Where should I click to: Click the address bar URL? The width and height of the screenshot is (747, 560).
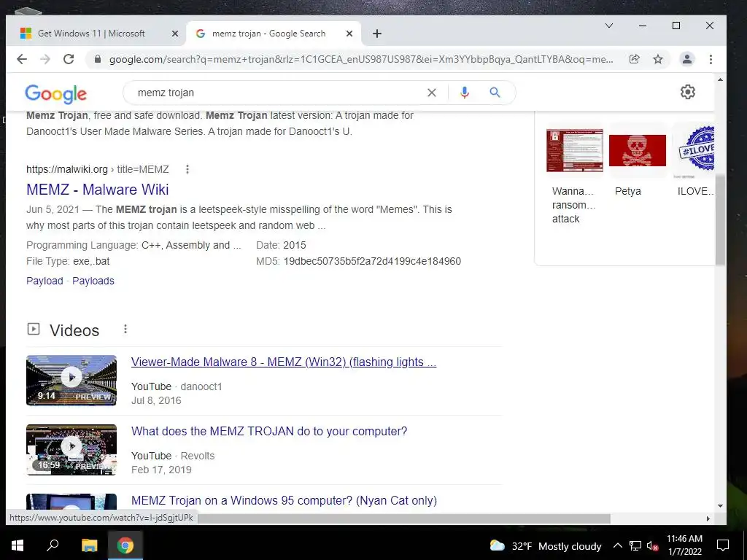pos(361,60)
